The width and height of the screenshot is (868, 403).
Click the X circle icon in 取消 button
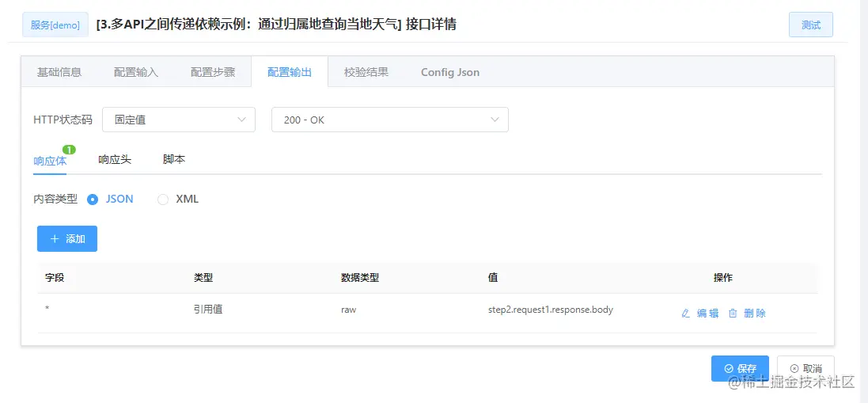[x=794, y=369]
